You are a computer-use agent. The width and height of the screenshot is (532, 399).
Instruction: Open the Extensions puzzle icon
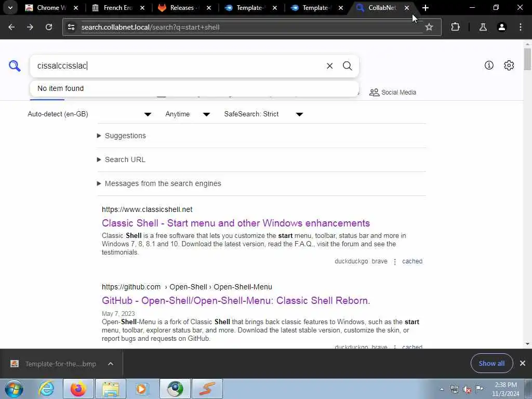455,27
